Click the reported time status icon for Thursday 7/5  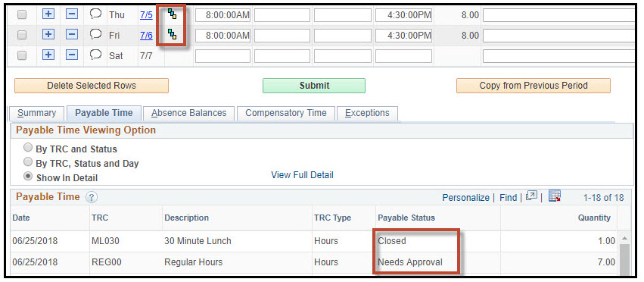(x=172, y=14)
